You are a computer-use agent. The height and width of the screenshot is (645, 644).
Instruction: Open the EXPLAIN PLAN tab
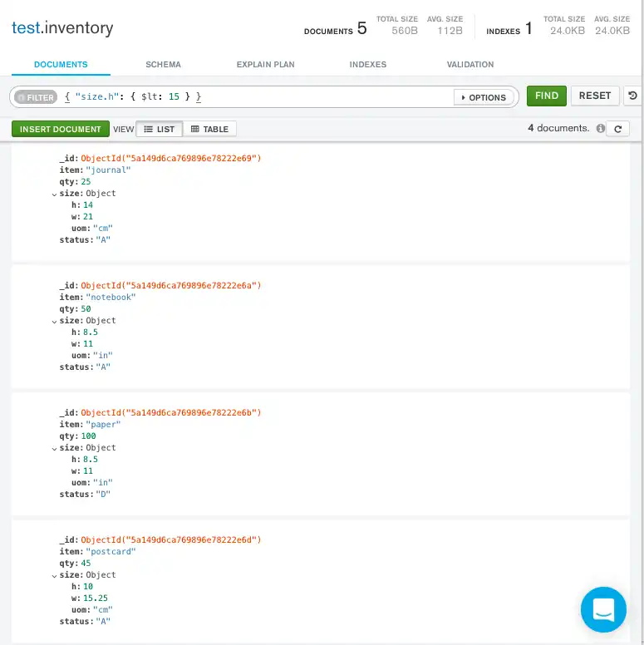(265, 65)
